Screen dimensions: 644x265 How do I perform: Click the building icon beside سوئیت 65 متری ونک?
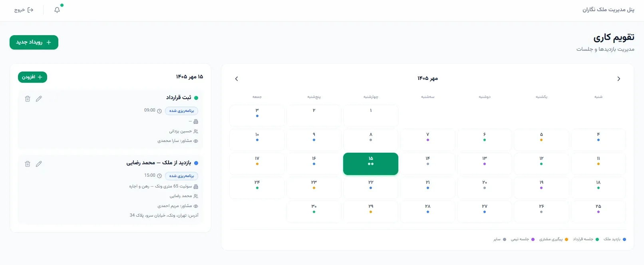coord(196,187)
